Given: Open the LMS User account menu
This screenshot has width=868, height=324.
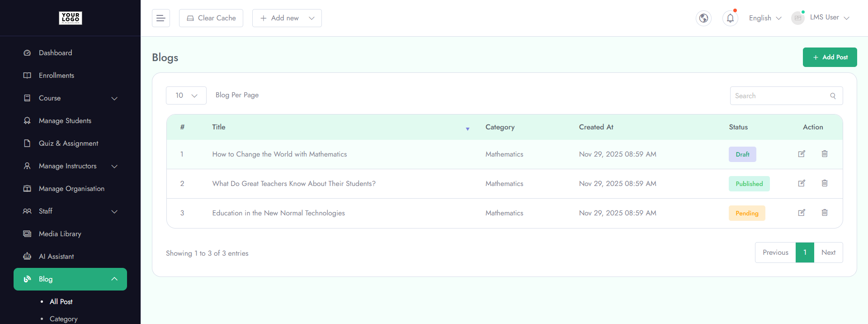Looking at the screenshot, I should (830, 17).
